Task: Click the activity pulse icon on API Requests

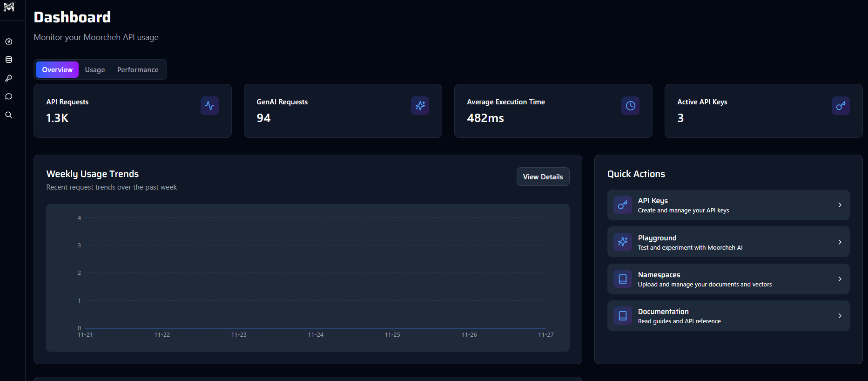Action: [209, 106]
